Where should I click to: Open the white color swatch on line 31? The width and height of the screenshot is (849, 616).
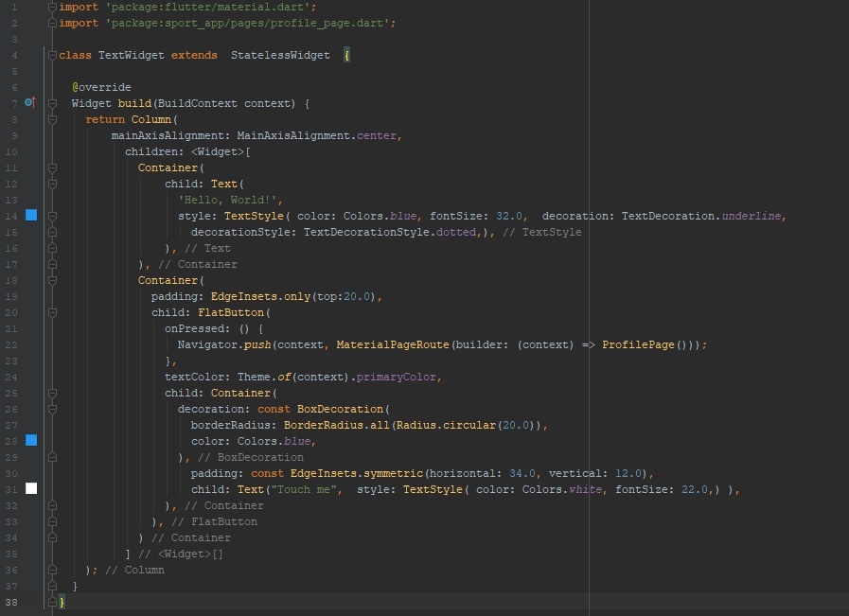point(31,488)
